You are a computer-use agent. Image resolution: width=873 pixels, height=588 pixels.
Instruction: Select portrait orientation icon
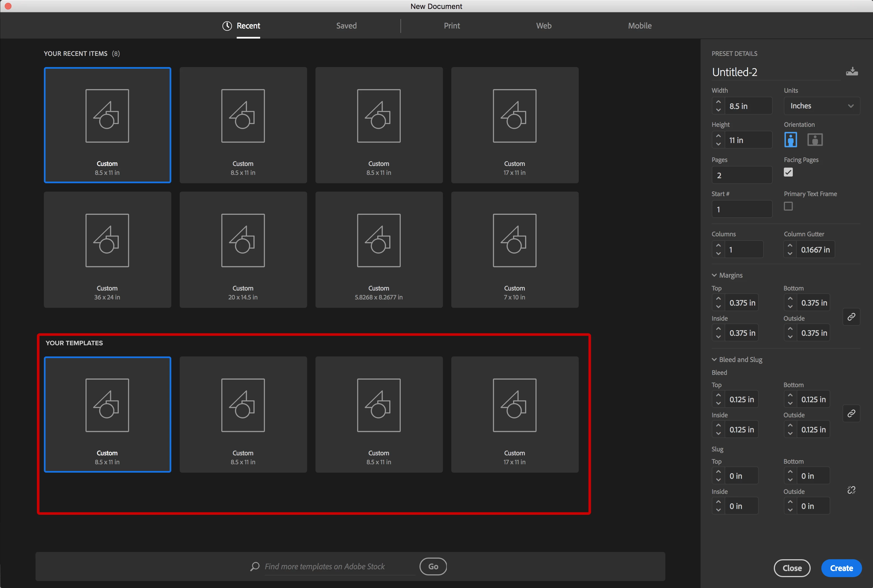click(791, 140)
